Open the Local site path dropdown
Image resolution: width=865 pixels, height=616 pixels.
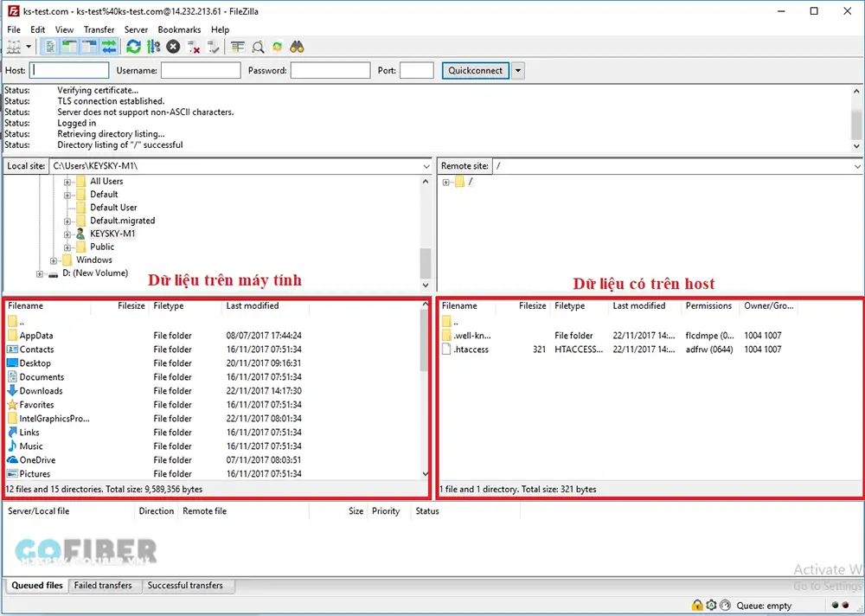point(426,166)
